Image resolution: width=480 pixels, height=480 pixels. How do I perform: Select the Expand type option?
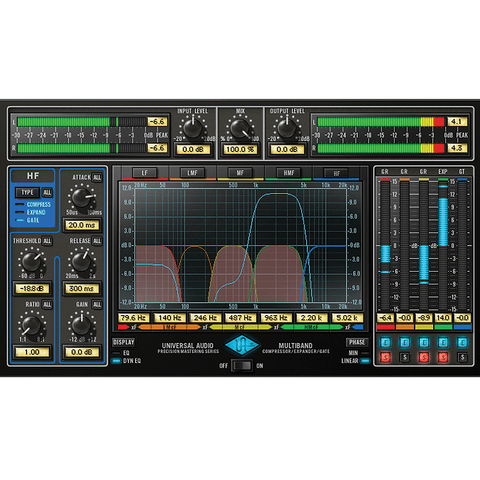tap(31, 212)
